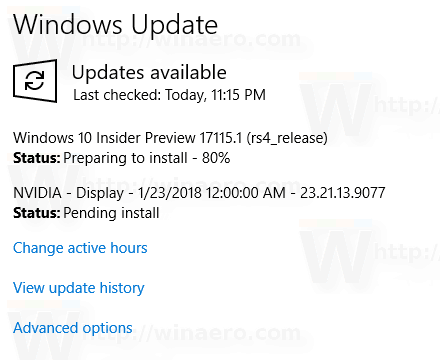Open View update history
Screen dimensions: 440x360
point(79,288)
